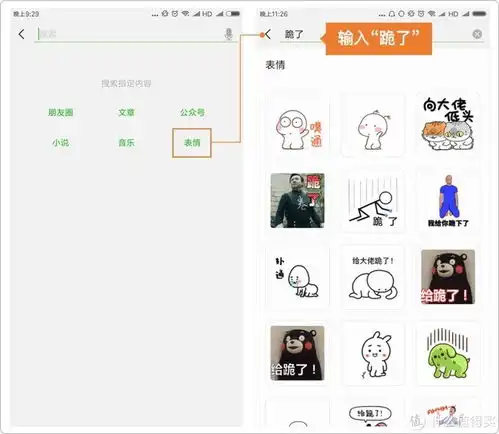Viewport: 499px width, 434px height.
Task: Open 噗通 glasses character sticker
Action: (x=297, y=124)
